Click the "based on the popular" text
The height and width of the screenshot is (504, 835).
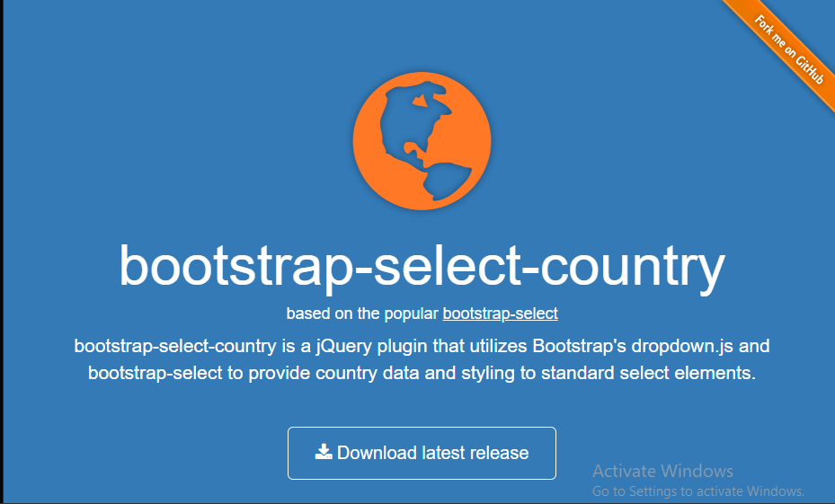tap(362, 314)
